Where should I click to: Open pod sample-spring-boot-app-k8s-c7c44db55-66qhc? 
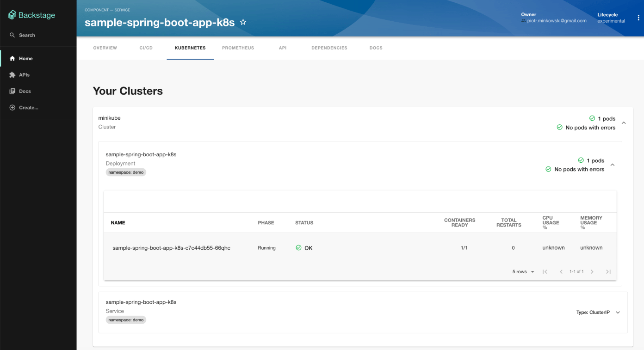pos(171,248)
